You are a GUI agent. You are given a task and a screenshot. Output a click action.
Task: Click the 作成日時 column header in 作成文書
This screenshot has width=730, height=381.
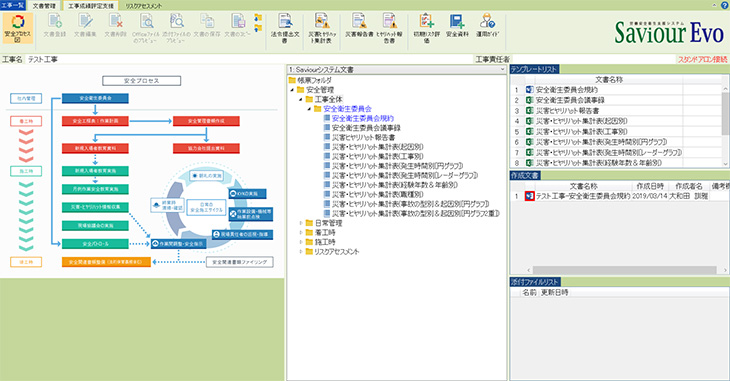pyautogui.click(x=650, y=186)
